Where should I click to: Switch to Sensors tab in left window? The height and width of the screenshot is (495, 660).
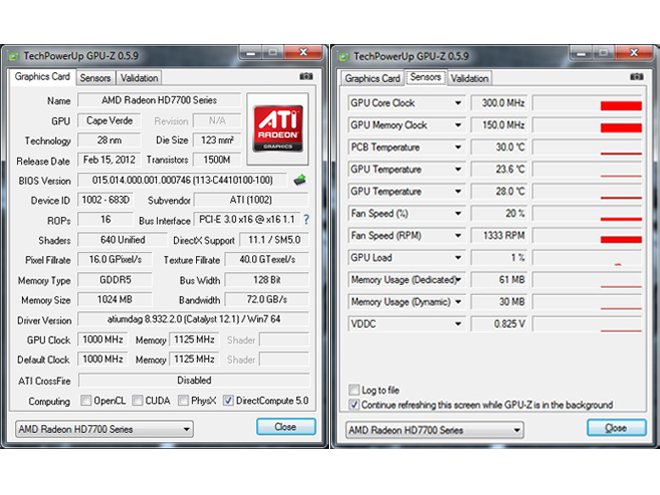point(95,78)
